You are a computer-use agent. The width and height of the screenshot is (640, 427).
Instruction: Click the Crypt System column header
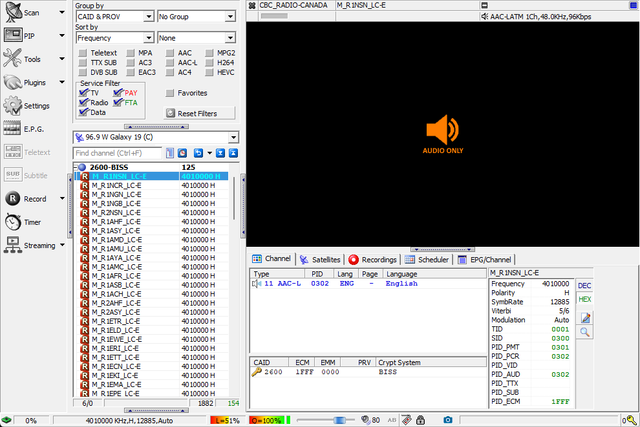tap(430, 362)
